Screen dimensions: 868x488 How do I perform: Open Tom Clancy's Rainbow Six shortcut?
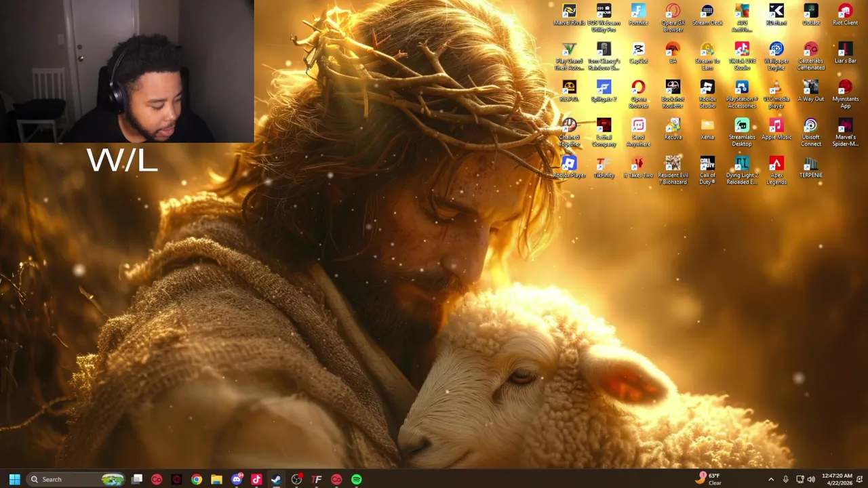click(604, 56)
